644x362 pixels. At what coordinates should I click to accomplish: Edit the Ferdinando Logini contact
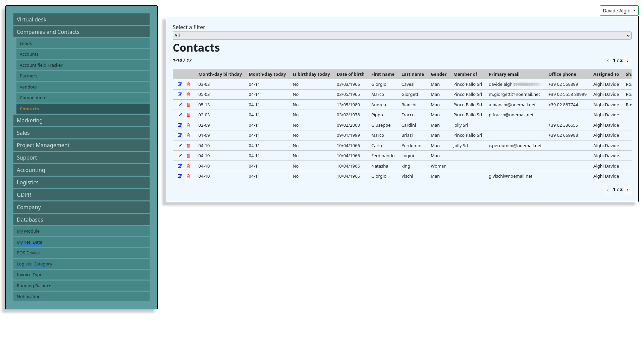(x=180, y=156)
